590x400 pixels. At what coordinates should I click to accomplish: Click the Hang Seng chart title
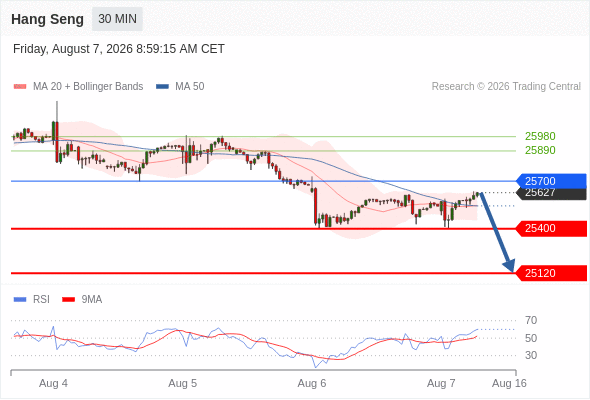tap(47, 19)
